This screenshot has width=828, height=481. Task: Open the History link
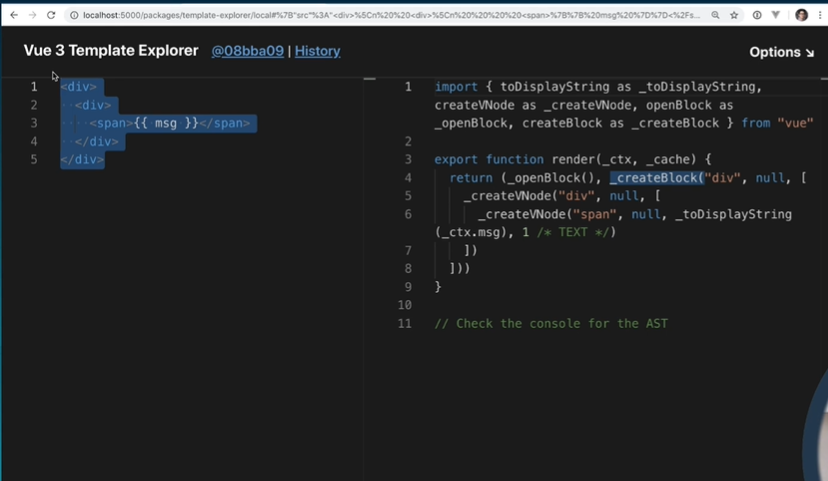317,51
